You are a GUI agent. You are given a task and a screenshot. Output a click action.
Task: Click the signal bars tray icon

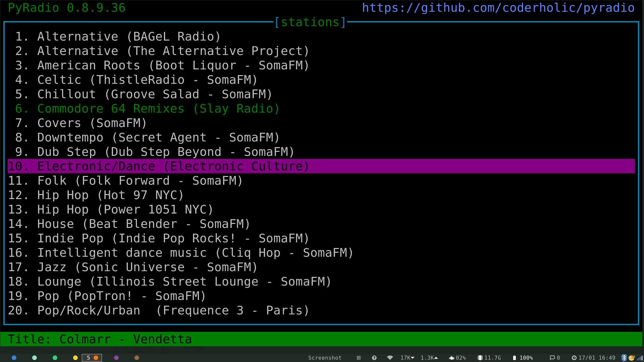pos(639,358)
